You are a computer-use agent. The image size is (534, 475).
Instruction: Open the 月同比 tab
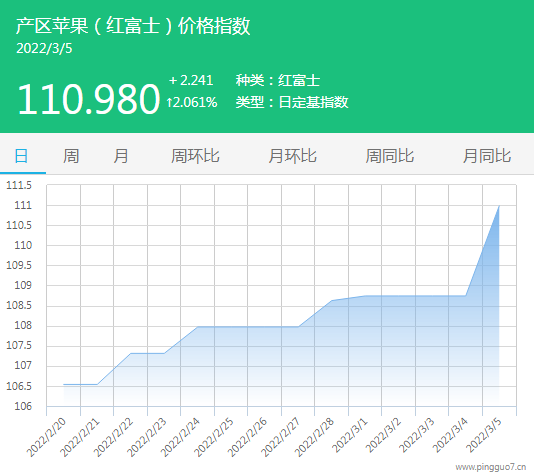[x=487, y=156]
